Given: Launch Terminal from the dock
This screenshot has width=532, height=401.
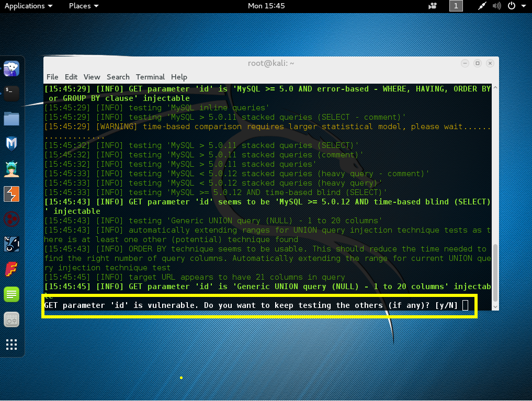Looking at the screenshot, I should click(12, 94).
